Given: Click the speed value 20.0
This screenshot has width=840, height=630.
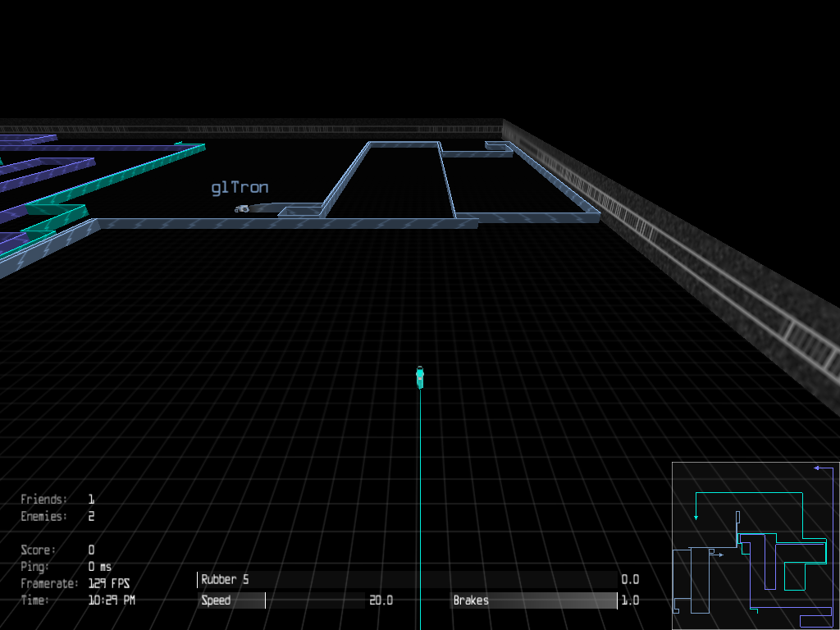Looking at the screenshot, I should (x=381, y=600).
